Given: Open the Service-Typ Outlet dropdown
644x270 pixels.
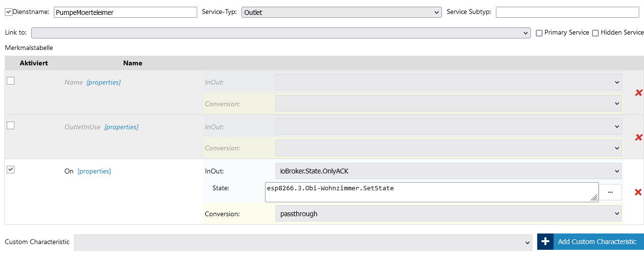Looking at the screenshot, I should [x=341, y=12].
